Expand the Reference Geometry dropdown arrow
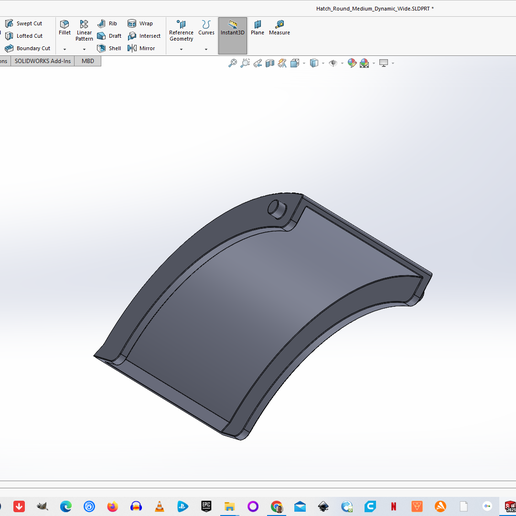Screen dimensions: 516x516 181,49
